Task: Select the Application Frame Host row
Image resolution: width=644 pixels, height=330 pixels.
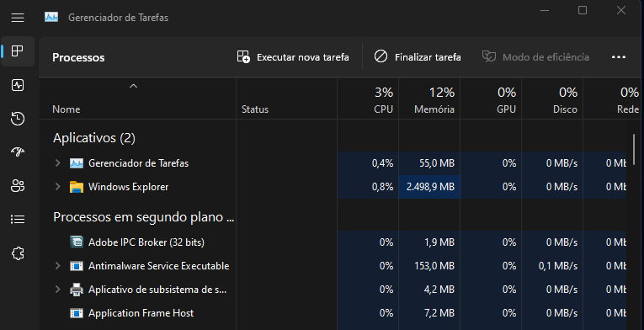Action: (333, 313)
